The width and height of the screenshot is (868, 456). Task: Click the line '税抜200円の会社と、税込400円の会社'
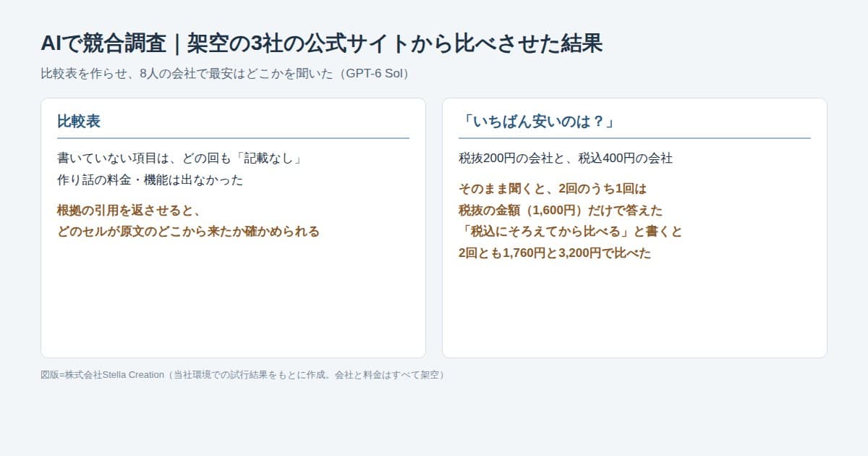566,158
